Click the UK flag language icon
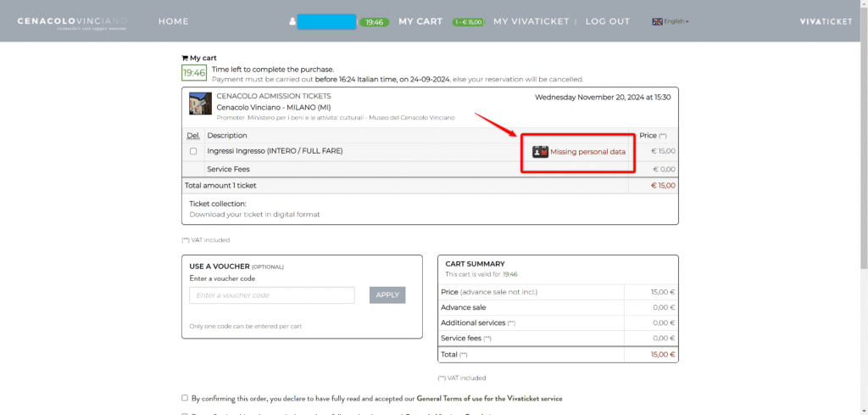Image resolution: width=868 pixels, height=415 pixels. (x=657, y=21)
